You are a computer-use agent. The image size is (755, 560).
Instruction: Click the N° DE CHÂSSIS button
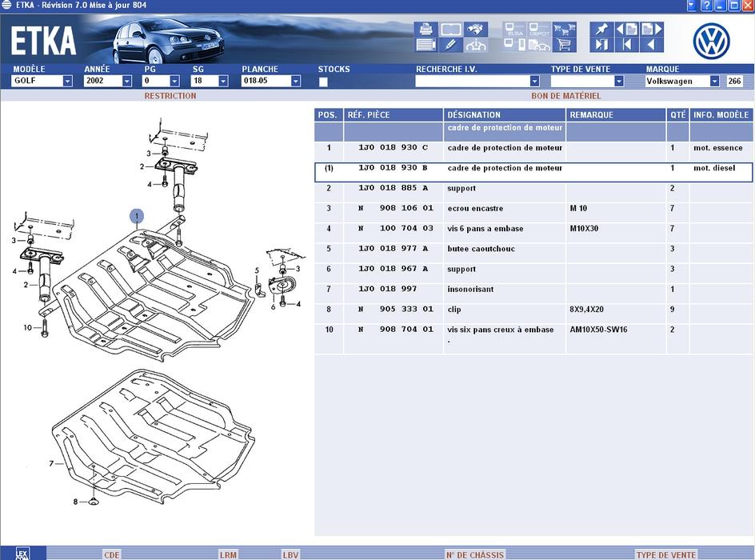click(475, 554)
